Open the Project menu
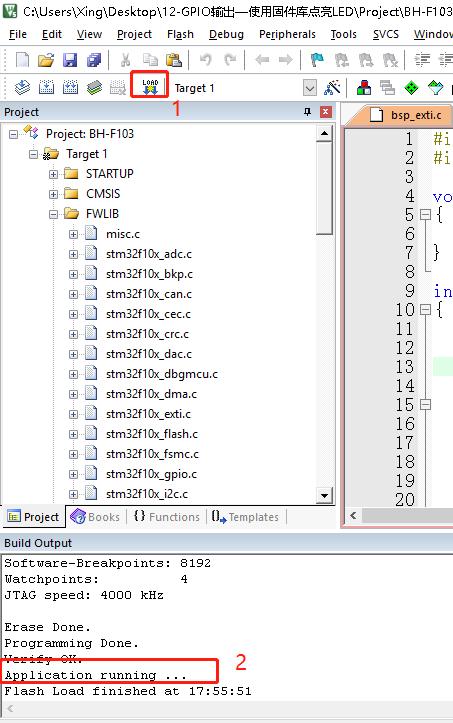 coord(134,34)
